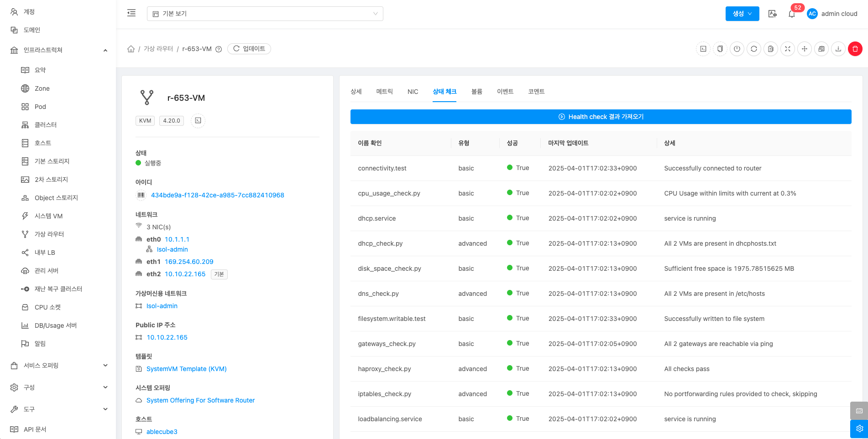The image size is (868, 439).
Task: Click the download diagnostics icon
Action: click(838, 49)
